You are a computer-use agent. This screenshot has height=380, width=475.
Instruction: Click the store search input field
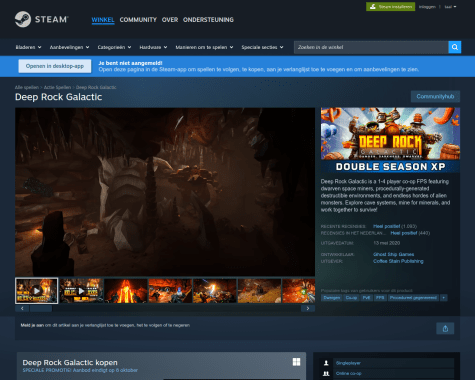(x=371, y=47)
